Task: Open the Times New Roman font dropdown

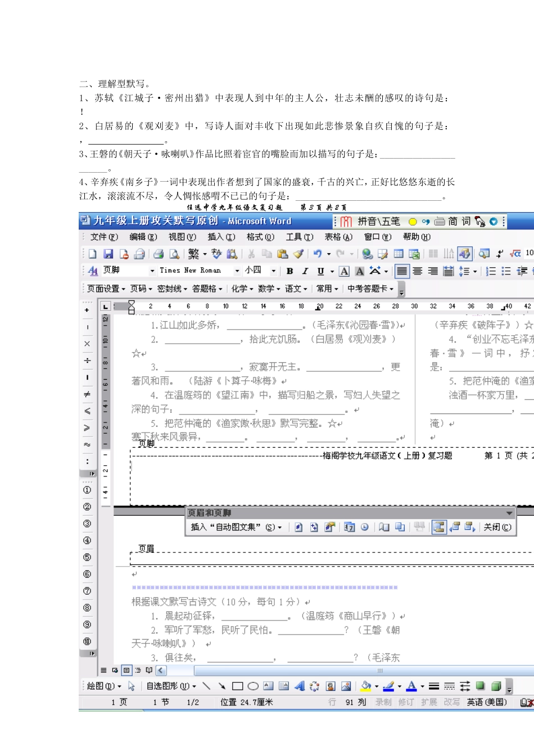Action: coord(237,271)
